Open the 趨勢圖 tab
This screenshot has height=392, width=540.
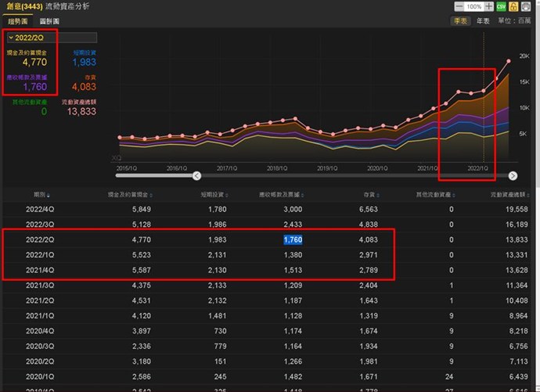(x=17, y=21)
